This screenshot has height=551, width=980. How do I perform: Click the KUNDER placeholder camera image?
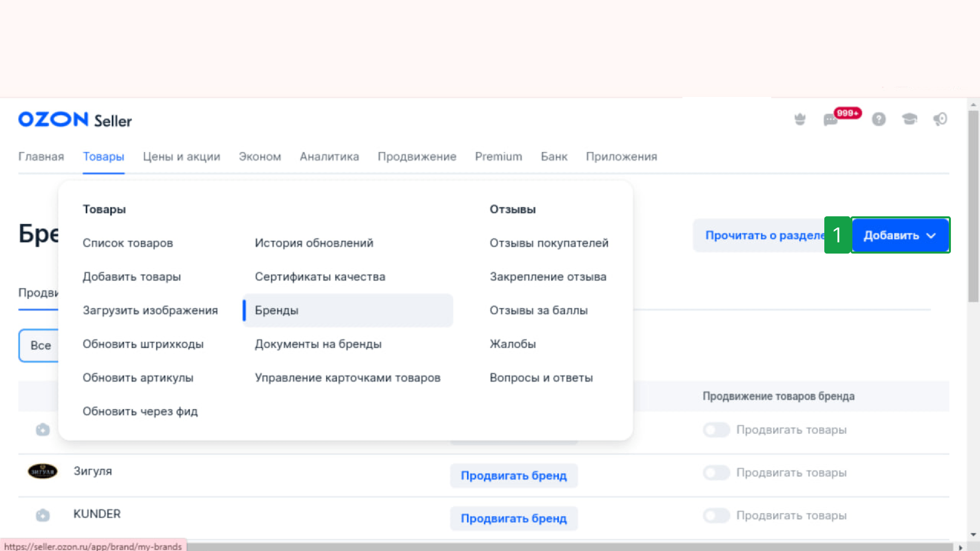(x=43, y=515)
